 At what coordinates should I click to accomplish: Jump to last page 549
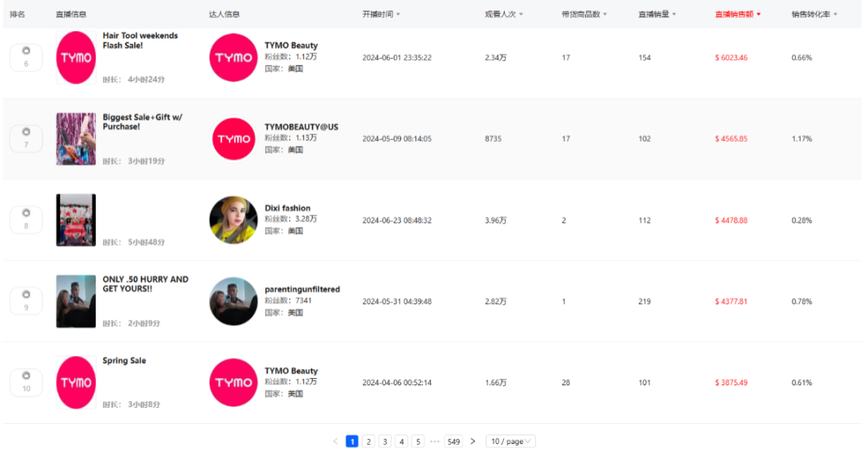point(453,442)
